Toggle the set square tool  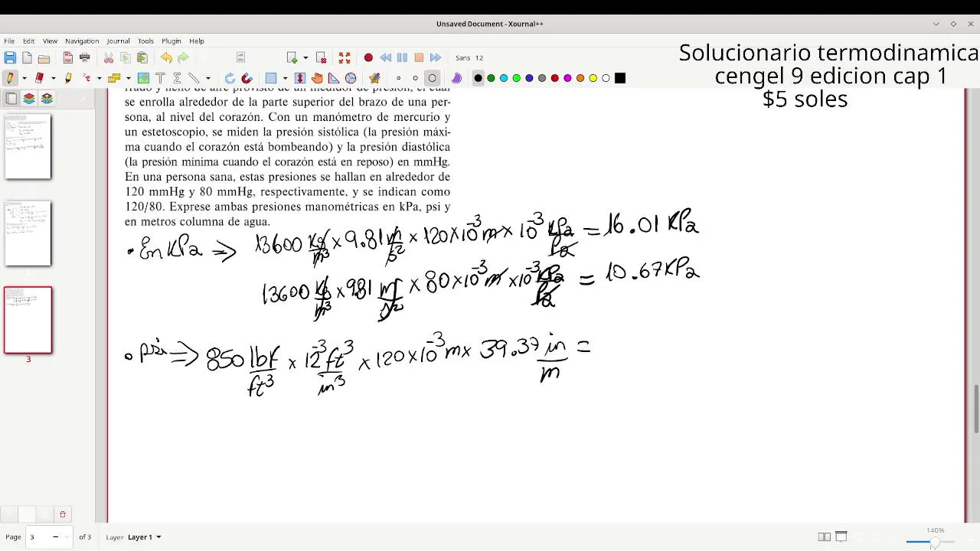(334, 78)
